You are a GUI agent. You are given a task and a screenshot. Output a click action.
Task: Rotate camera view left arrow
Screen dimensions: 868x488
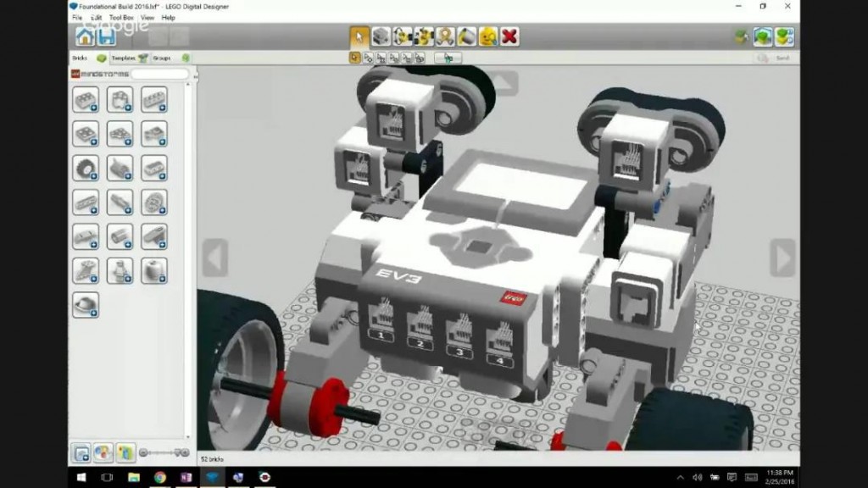215,258
